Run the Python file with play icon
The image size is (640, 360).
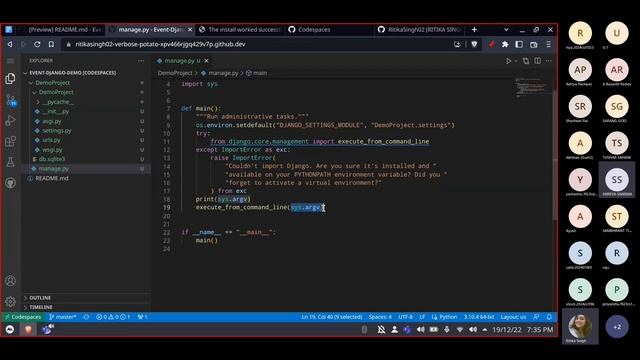tap(508, 61)
